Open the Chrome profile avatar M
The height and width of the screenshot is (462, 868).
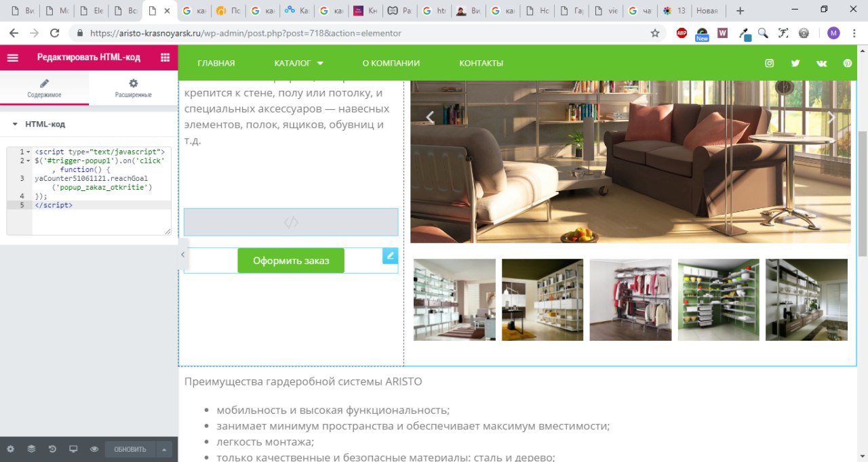coord(833,33)
